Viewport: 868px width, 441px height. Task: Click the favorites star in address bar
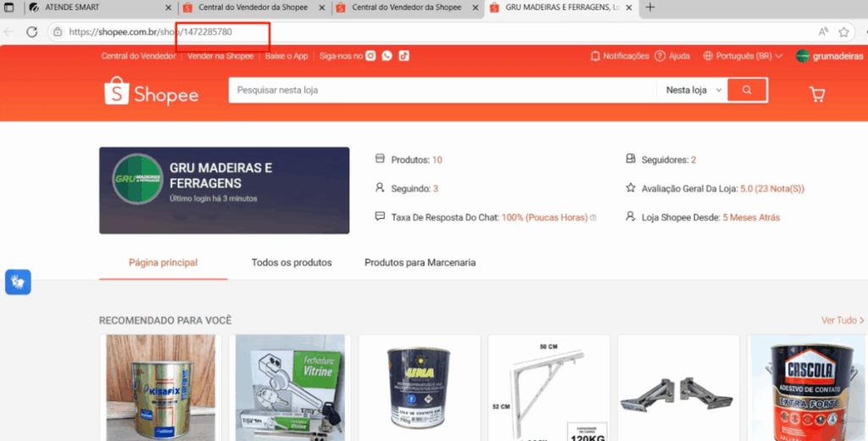tap(843, 32)
